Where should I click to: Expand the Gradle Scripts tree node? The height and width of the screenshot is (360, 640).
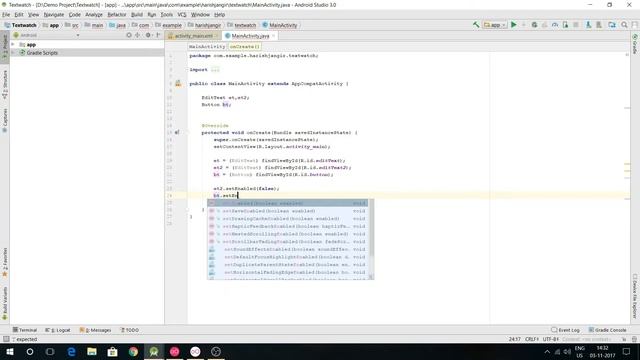(13, 53)
